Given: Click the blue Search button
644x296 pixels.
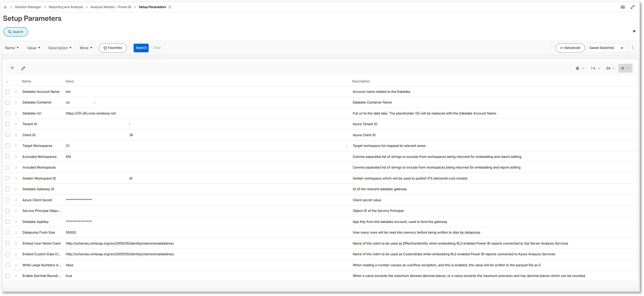Looking at the screenshot, I should point(141,48).
